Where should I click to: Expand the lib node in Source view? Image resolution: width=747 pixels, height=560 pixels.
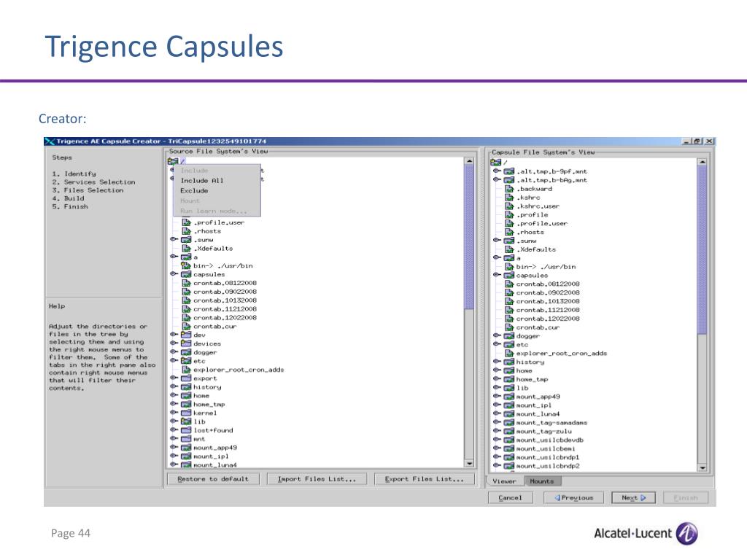pos(174,421)
